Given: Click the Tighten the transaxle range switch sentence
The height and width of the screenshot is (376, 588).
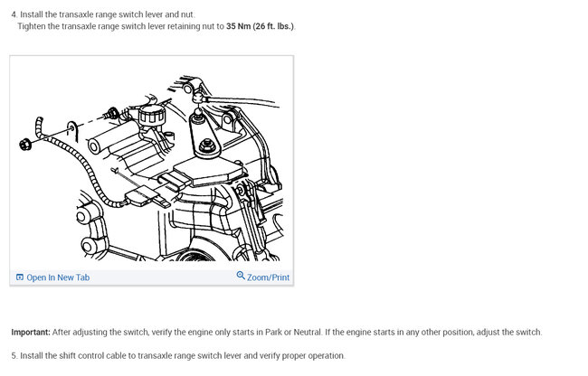Looking at the screenshot, I should pos(156,26).
